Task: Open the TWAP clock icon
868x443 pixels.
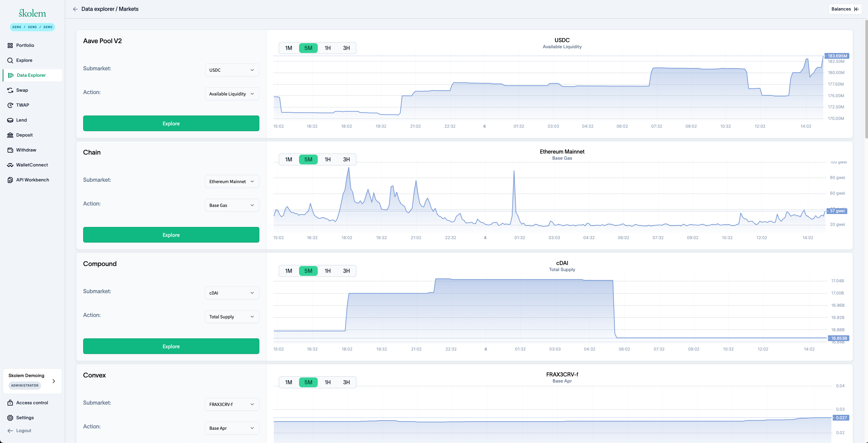Action: [10, 105]
